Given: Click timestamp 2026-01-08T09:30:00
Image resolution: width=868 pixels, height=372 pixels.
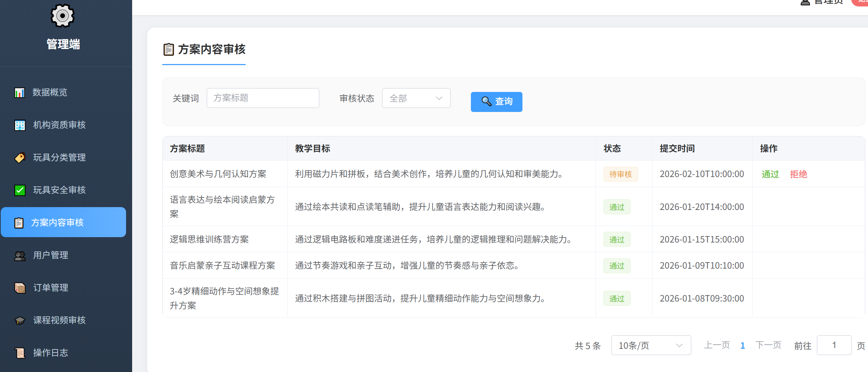Looking at the screenshot, I should 702,298.
